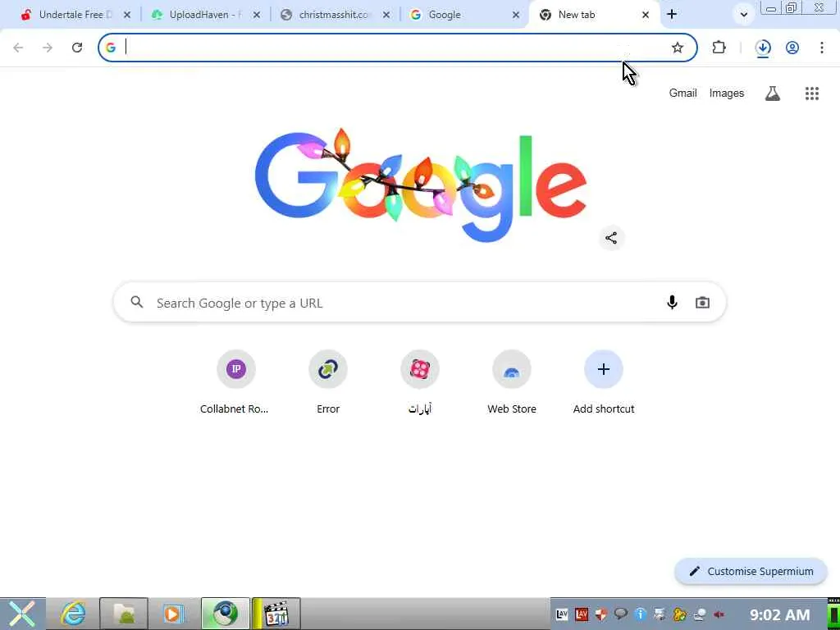Click the first LAV tray icon
The width and height of the screenshot is (840, 630).
click(562, 614)
